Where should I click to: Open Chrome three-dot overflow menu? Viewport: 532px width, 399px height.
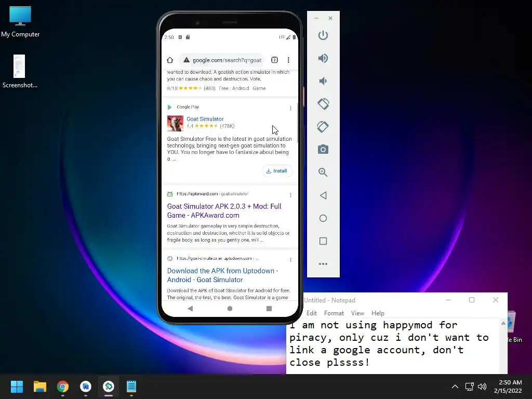pos(288,60)
